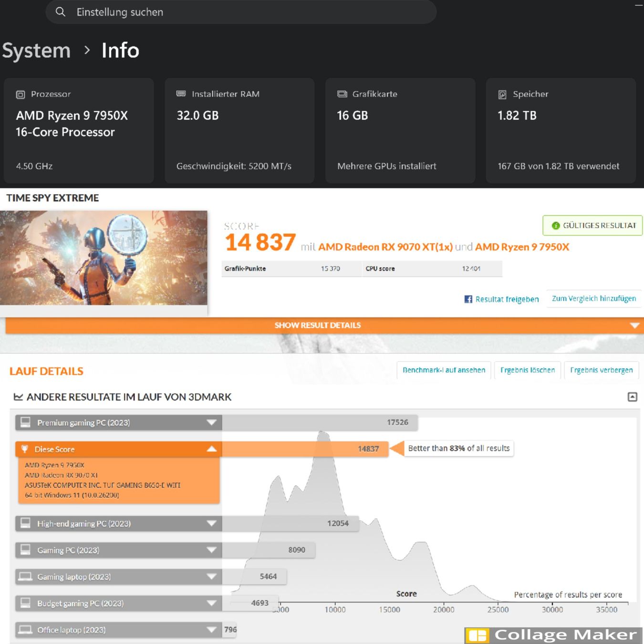Collapse the Diese Score row
Screen dimensions: 644x644
(x=212, y=449)
